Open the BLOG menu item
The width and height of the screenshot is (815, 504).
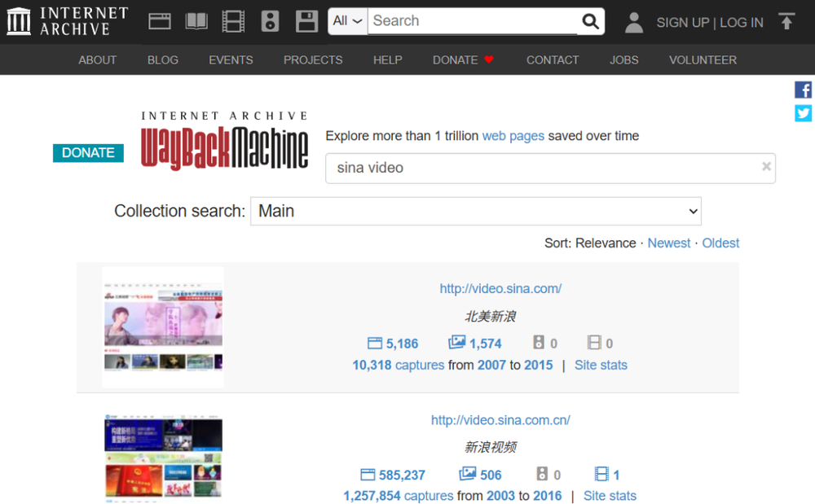click(163, 60)
